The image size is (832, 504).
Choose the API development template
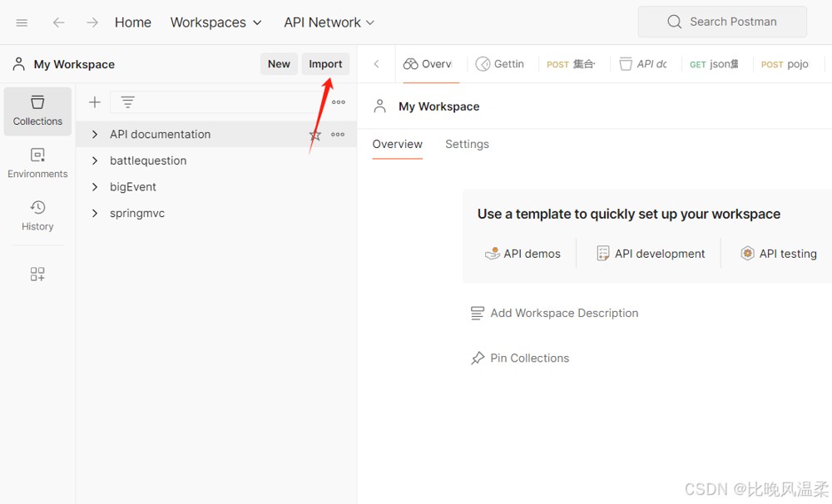click(651, 254)
